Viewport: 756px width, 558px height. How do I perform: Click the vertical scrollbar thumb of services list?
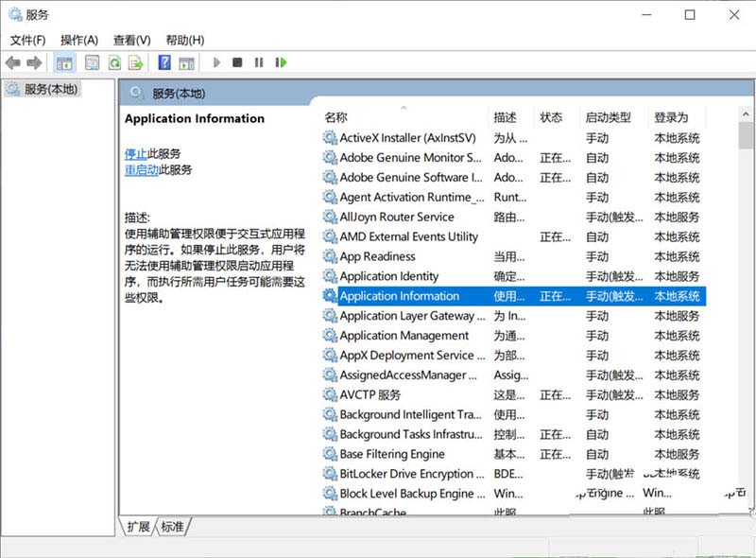tap(746, 135)
